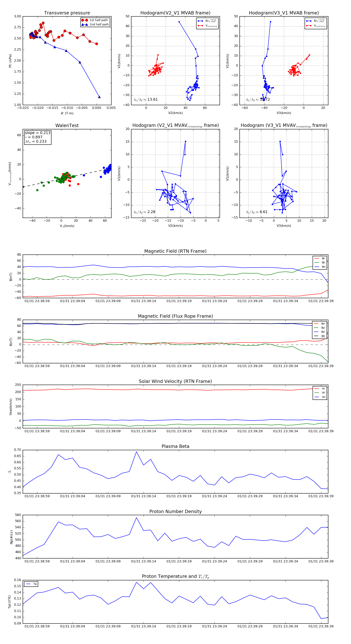Click the 'V_A(km/s)' axis label in WalenTest
Screen dimensions: 351x644
pyautogui.click(x=67, y=226)
